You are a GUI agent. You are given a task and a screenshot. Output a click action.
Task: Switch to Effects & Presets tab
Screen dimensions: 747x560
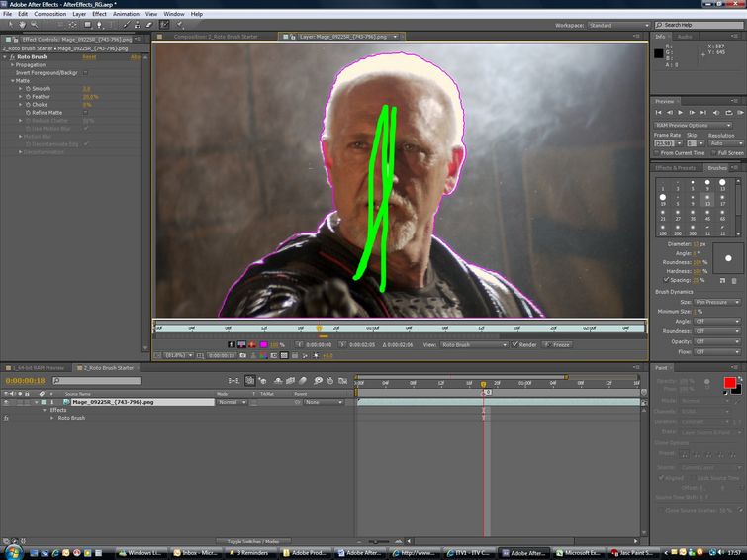675,168
